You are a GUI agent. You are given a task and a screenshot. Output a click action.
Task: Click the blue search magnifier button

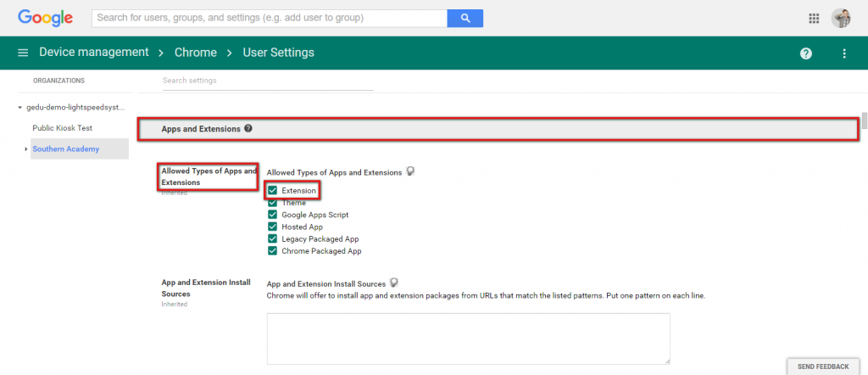click(465, 19)
